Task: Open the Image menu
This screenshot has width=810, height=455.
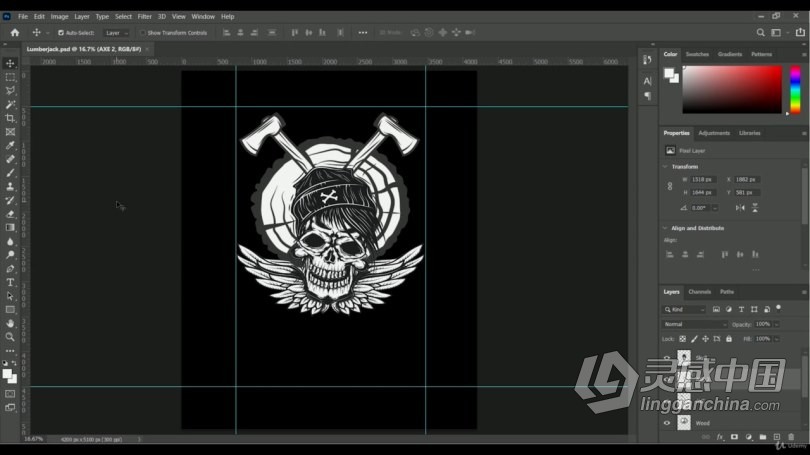Action: [59, 17]
